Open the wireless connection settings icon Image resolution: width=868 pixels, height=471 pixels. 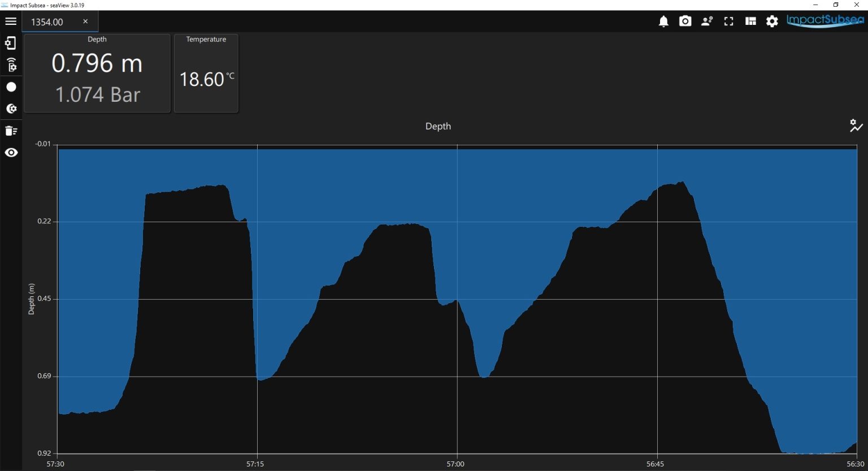coord(11,64)
